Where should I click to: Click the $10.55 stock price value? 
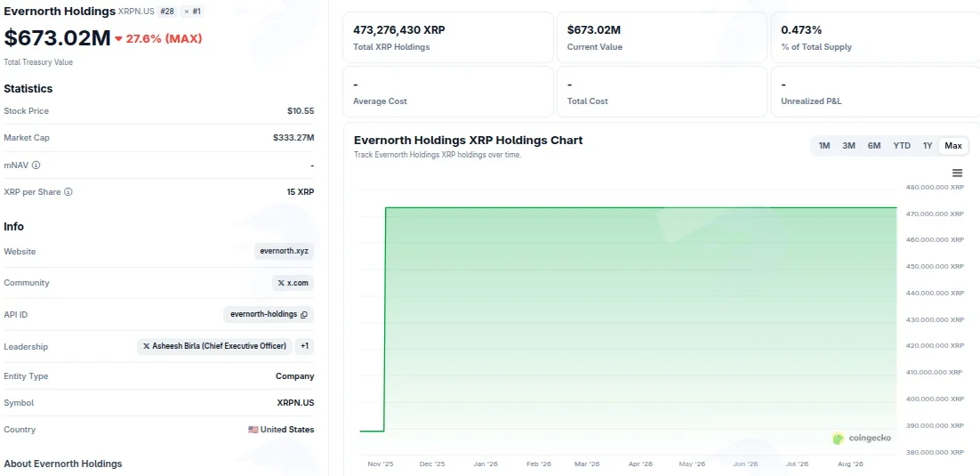pos(301,110)
